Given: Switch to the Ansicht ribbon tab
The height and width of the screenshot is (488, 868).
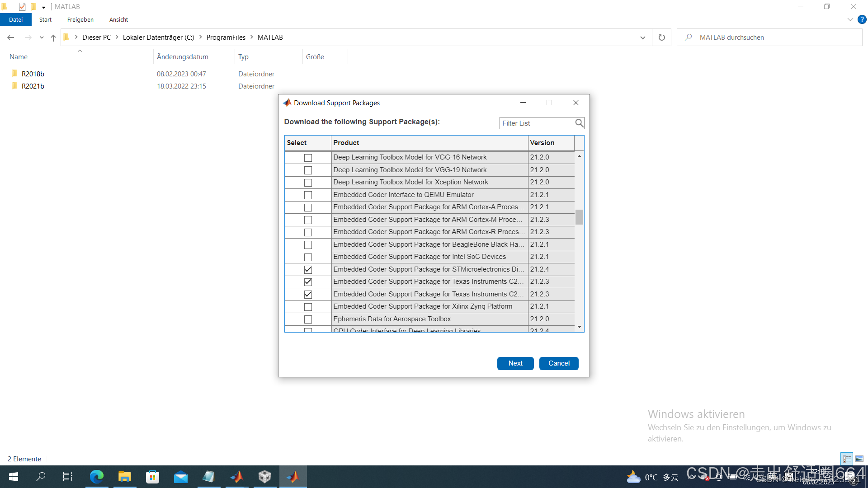Looking at the screenshot, I should [118, 19].
